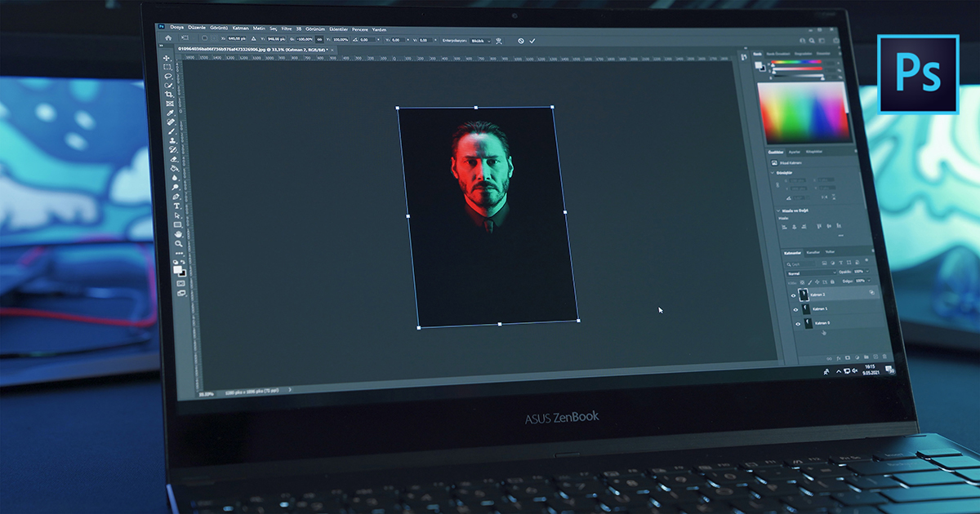Open the Dolgu percentage dropdown

click(869, 281)
